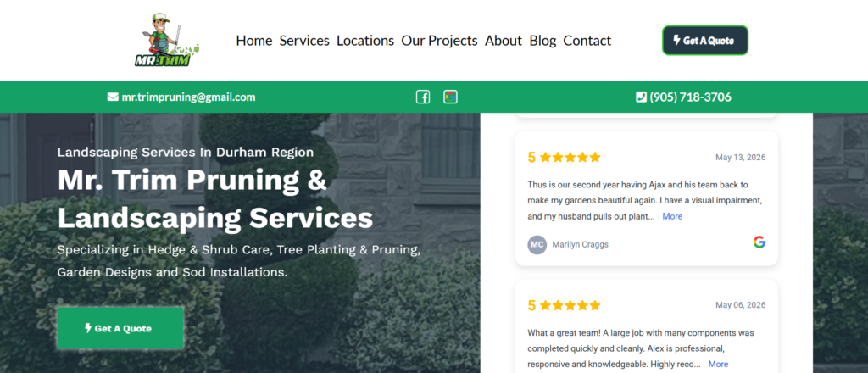Expand Marilyn Craggs review with More
Screen dimensions: 868x373
pyautogui.click(x=672, y=216)
